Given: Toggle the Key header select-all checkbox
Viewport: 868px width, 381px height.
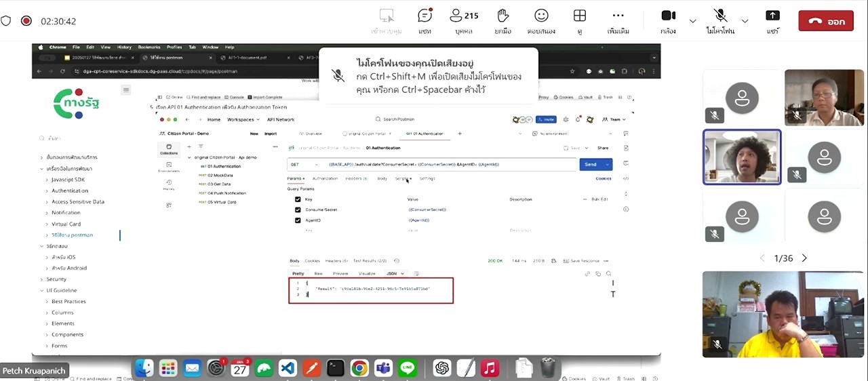Looking at the screenshot, I should [298, 199].
